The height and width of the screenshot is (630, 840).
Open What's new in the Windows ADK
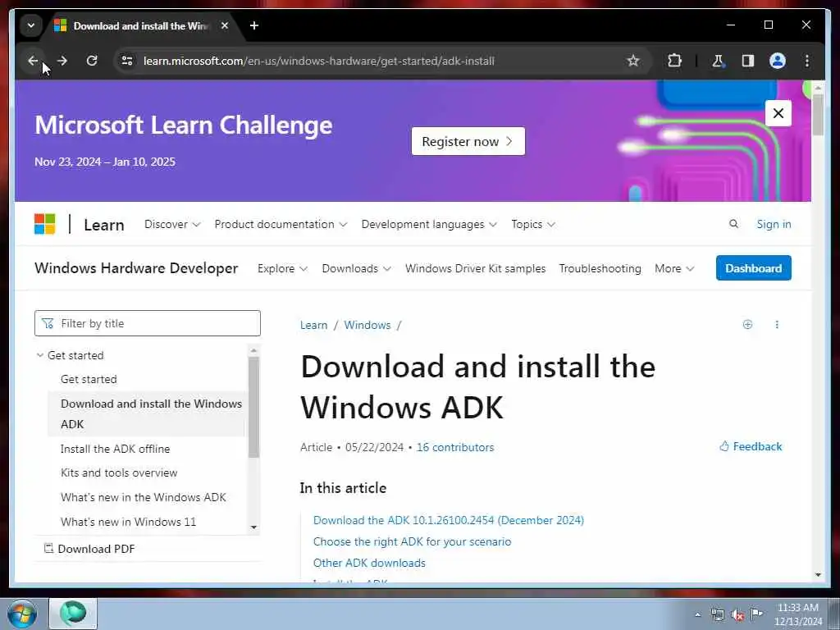click(x=143, y=497)
